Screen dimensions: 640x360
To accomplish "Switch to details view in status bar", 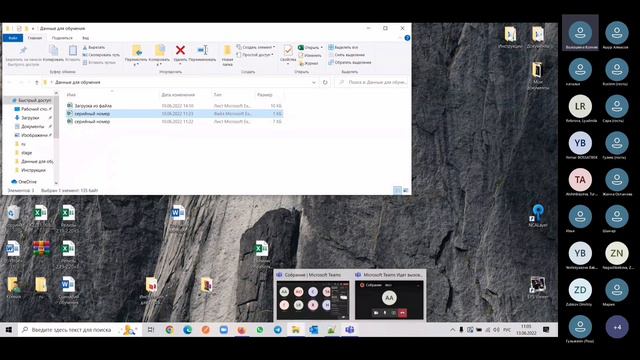I will 397,190.
